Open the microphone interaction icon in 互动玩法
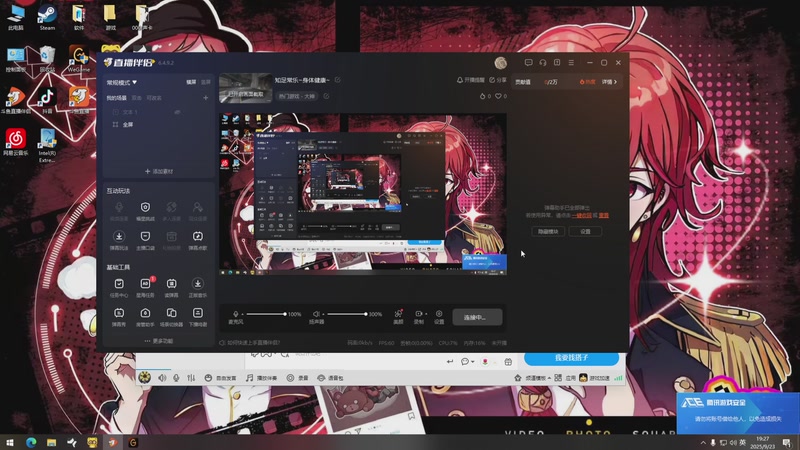The image size is (800, 450). (x=118, y=210)
